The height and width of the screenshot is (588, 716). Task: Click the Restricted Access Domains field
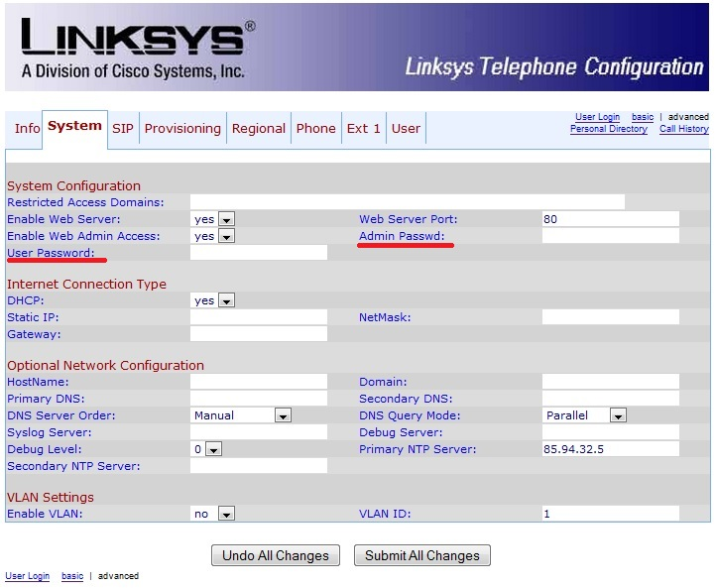coord(408,201)
